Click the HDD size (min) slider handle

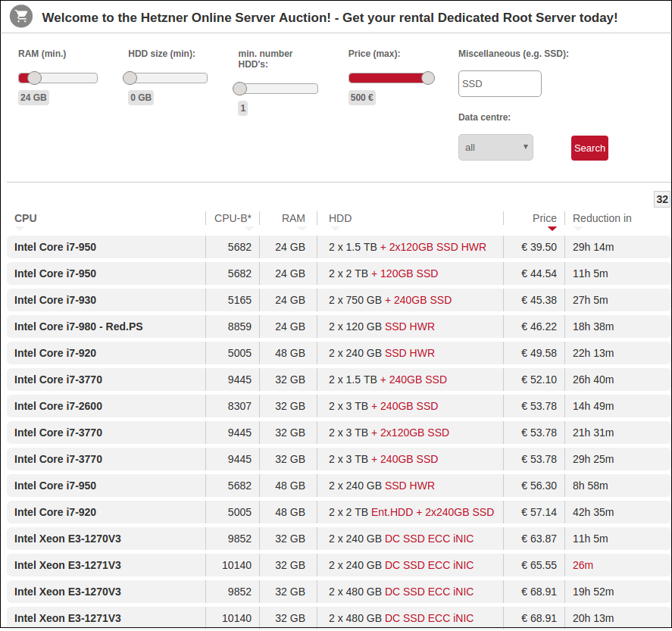130,78
